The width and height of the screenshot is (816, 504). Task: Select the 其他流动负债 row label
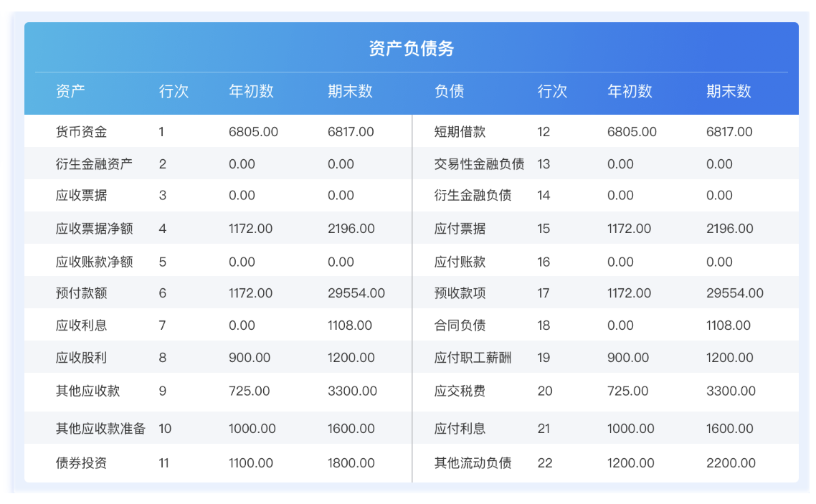[x=473, y=462]
